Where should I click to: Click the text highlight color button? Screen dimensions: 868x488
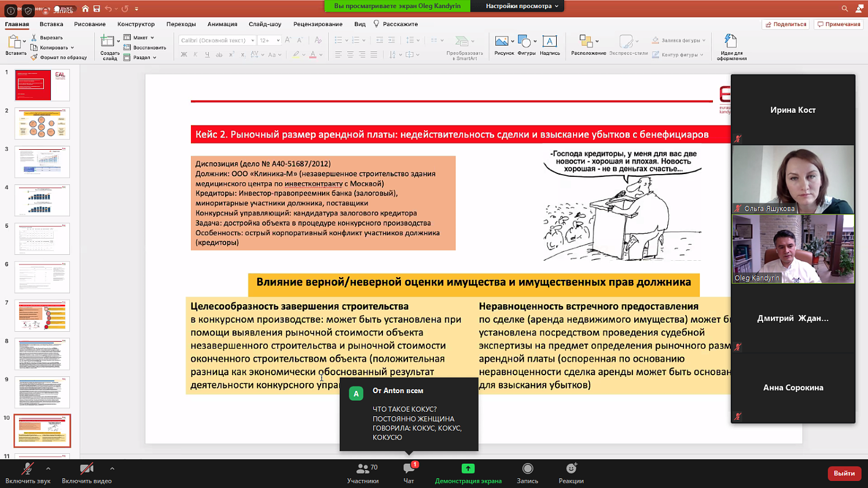[x=296, y=54]
